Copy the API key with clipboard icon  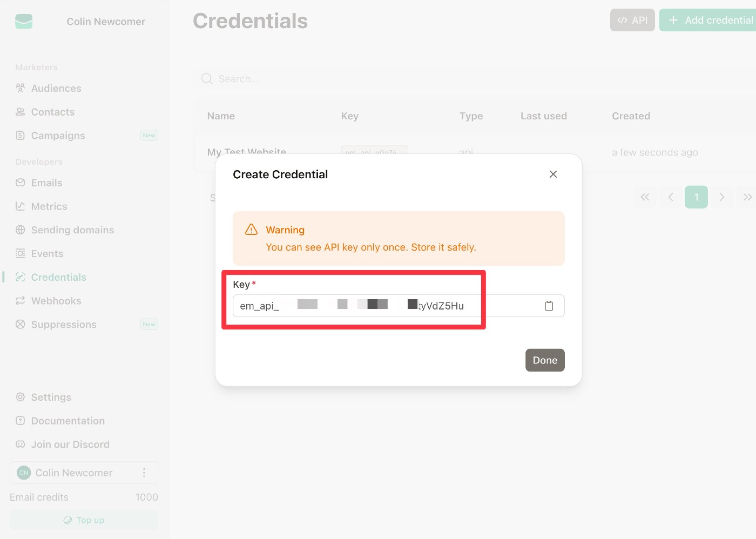(549, 306)
